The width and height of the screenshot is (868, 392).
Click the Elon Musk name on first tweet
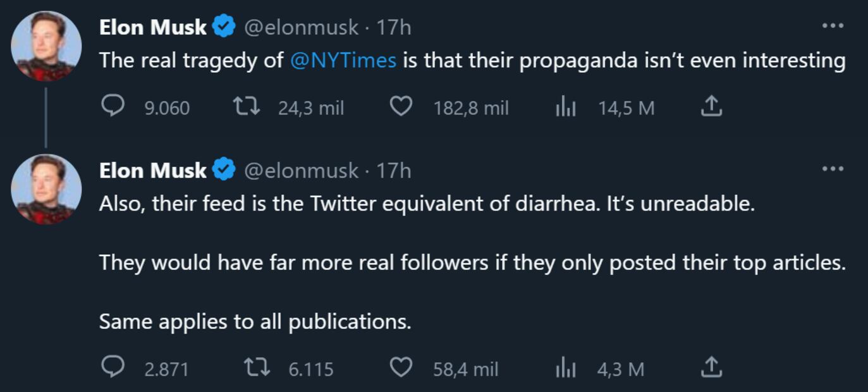tap(153, 27)
